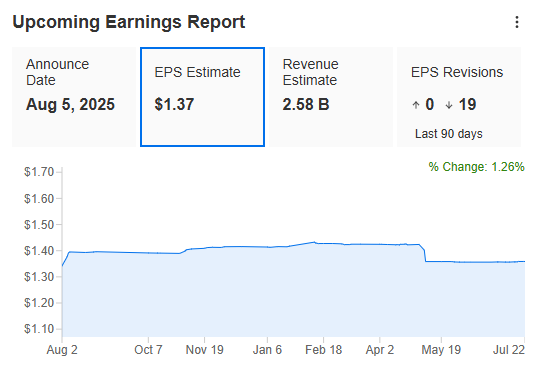Click the Nov 19 axis marker
The width and height of the screenshot is (534, 376).
click(204, 350)
